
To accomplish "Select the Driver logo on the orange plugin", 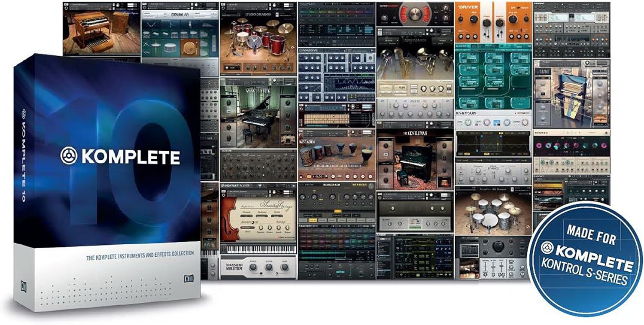I will click(x=468, y=7).
